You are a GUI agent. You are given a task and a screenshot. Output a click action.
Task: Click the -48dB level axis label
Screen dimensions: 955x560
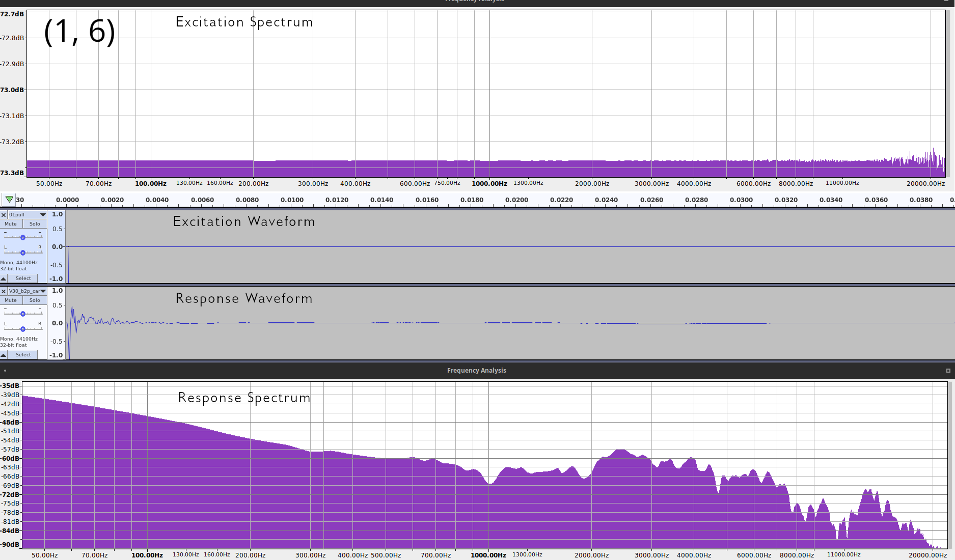[10, 422]
